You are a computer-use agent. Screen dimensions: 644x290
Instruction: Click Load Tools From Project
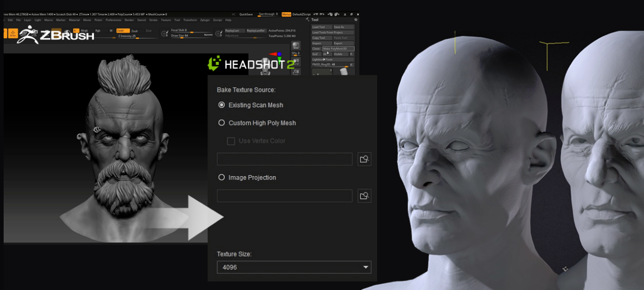[x=333, y=32]
